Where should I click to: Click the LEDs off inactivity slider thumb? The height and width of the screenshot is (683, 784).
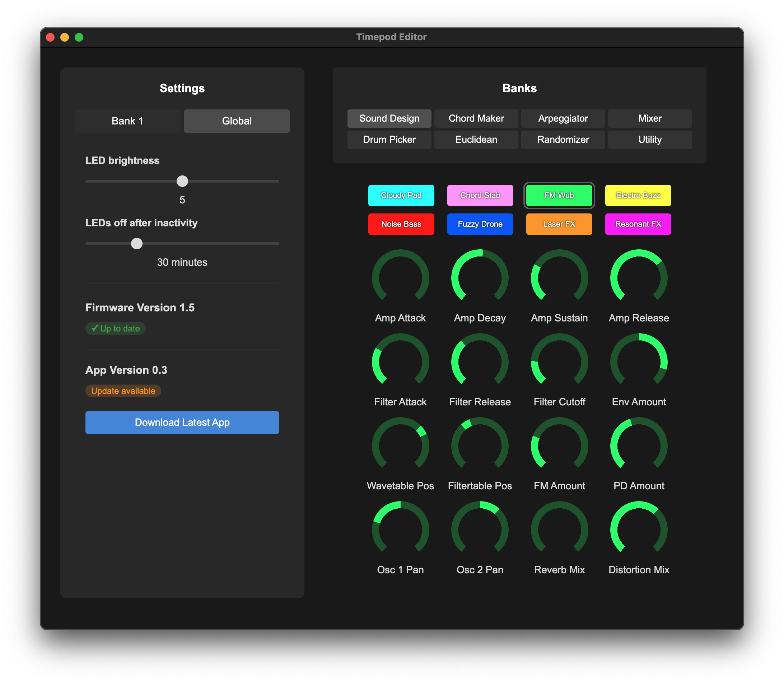click(136, 243)
